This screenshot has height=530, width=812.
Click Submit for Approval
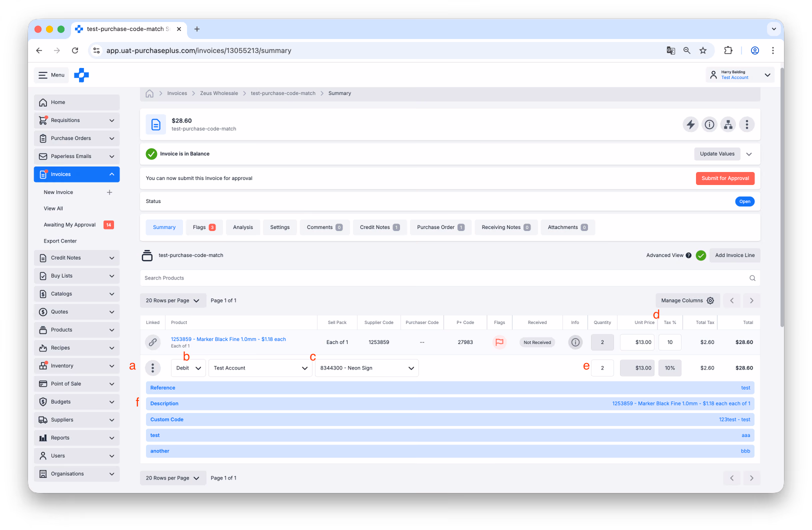coord(725,178)
